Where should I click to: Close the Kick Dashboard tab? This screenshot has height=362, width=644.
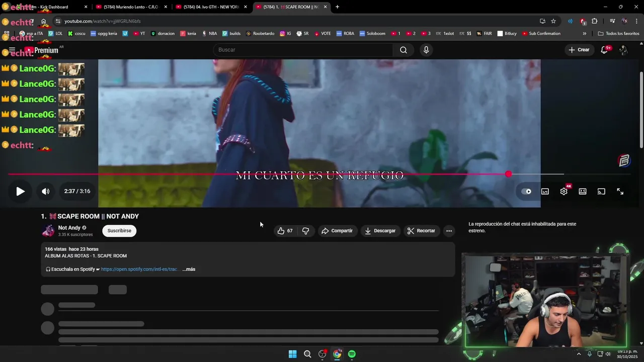pos(86,7)
